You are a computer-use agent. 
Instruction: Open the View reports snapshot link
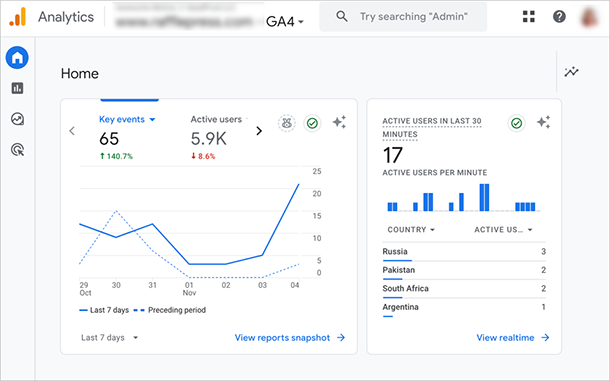click(290, 338)
